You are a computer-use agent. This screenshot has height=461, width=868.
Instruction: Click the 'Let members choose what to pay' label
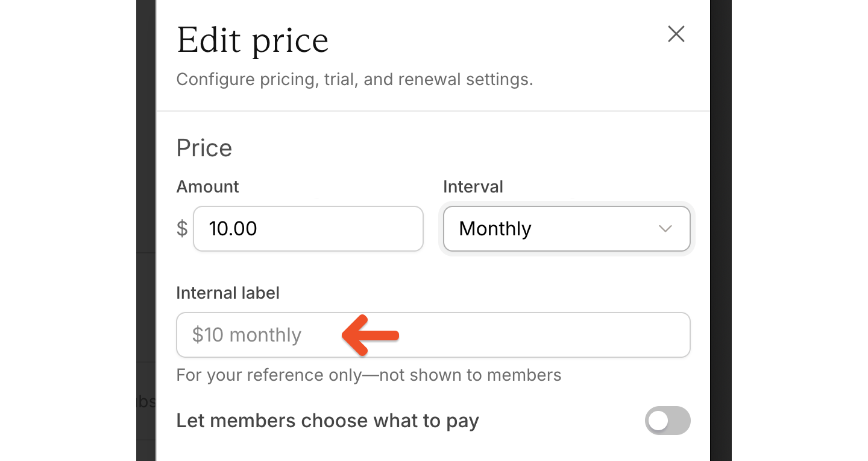pyautogui.click(x=327, y=421)
